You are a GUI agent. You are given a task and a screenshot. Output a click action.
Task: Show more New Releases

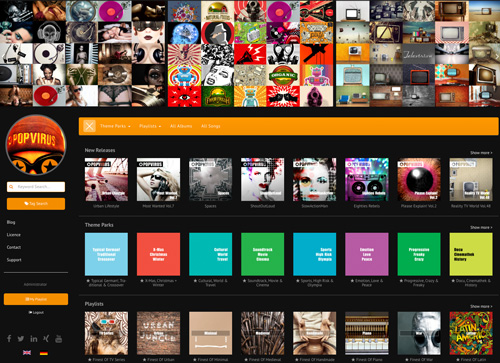pyautogui.click(x=481, y=153)
